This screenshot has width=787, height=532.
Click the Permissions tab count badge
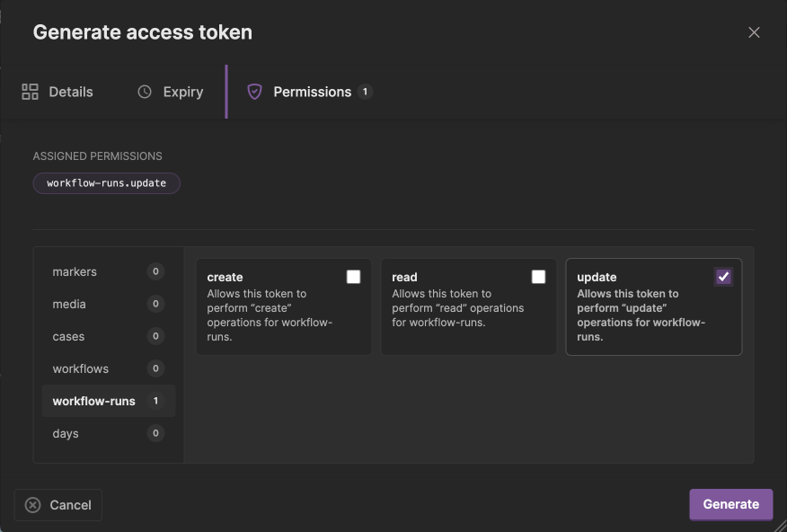(365, 92)
